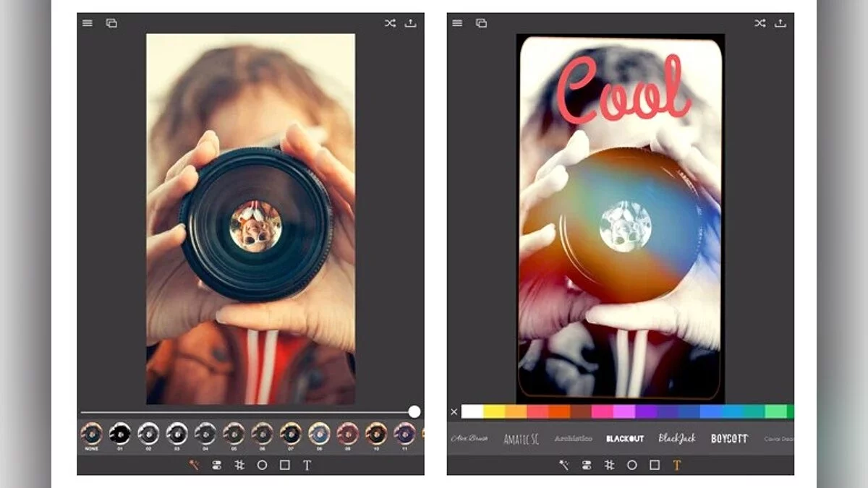The width and height of the screenshot is (868, 488).
Task: Select the crop grid tool below filter thumbnails
Action: click(x=239, y=466)
